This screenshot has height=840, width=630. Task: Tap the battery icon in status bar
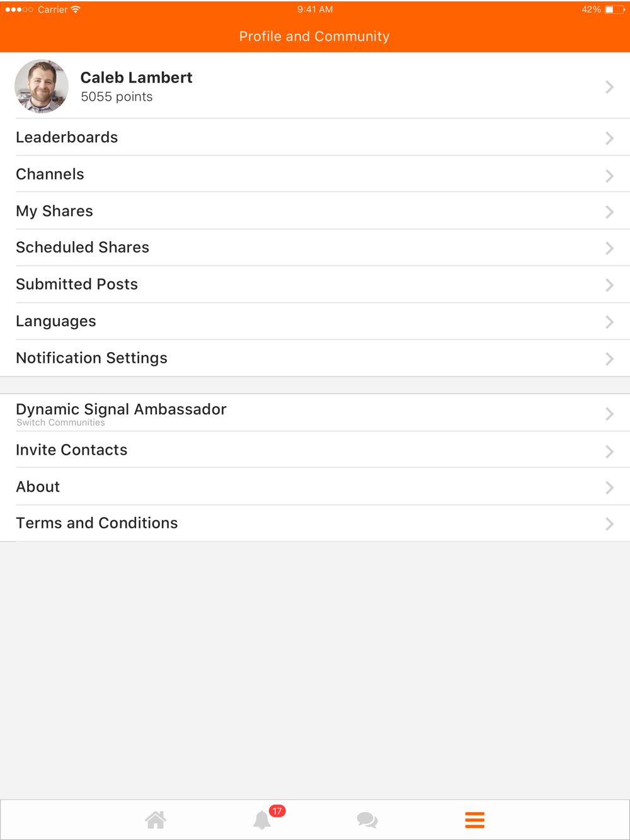click(x=614, y=9)
